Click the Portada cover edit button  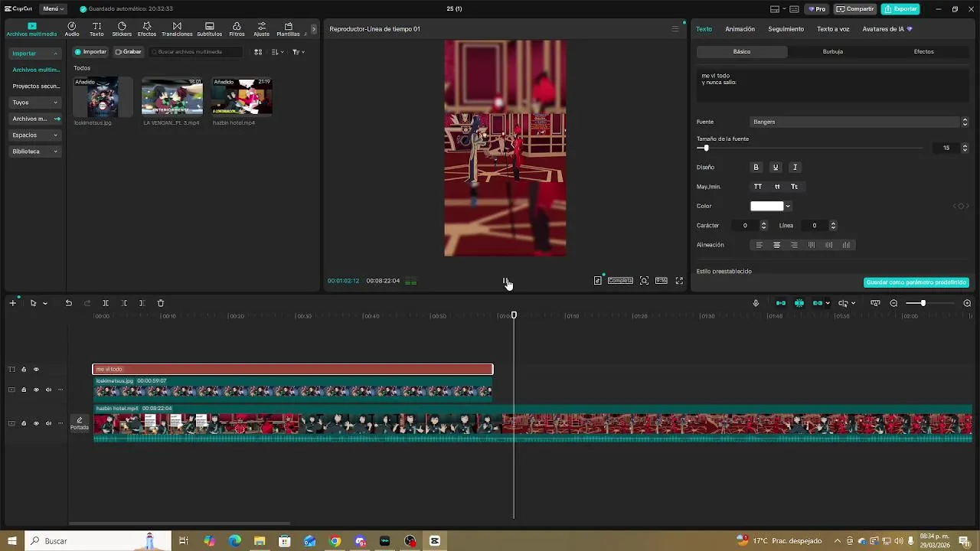point(80,423)
